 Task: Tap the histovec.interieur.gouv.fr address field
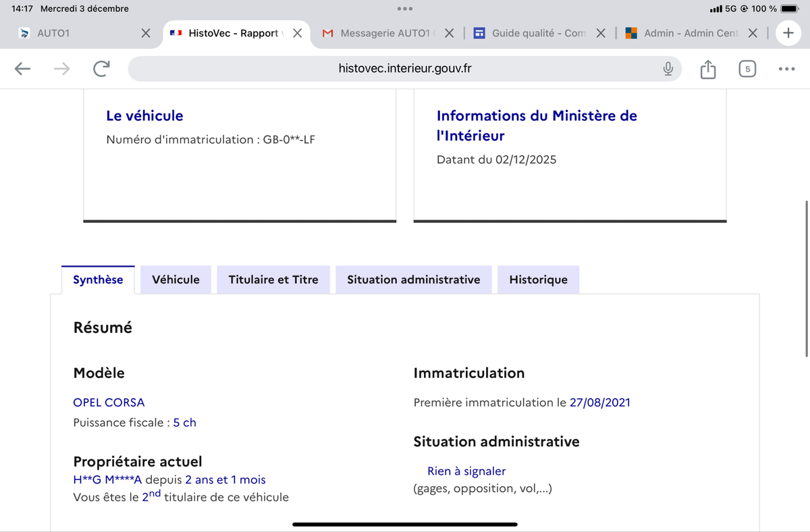(x=405, y=69)
